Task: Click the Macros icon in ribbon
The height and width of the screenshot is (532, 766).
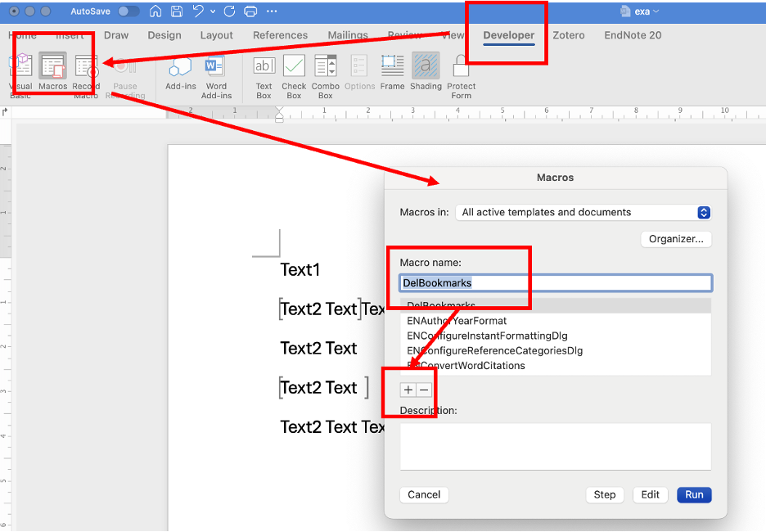Action: (x=52, y=66)
